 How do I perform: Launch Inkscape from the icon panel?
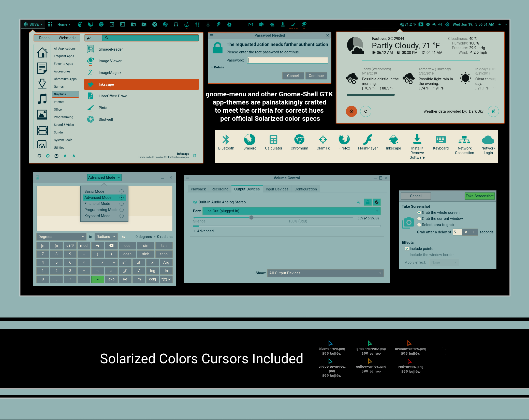coord(393,140)
